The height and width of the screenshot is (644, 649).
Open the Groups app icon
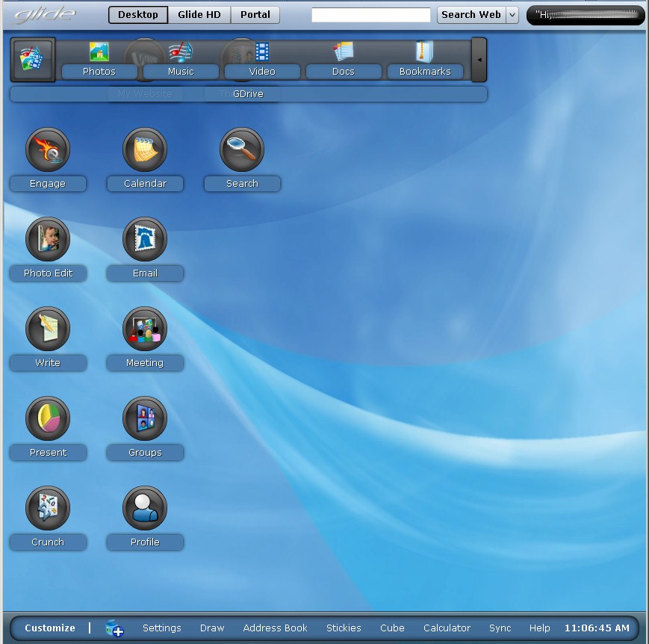145,418
